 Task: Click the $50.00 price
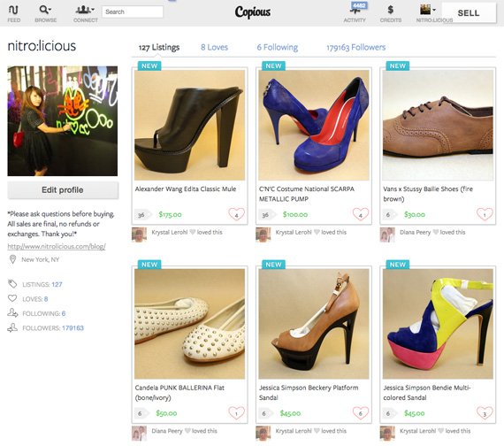(x=166, y=413)
